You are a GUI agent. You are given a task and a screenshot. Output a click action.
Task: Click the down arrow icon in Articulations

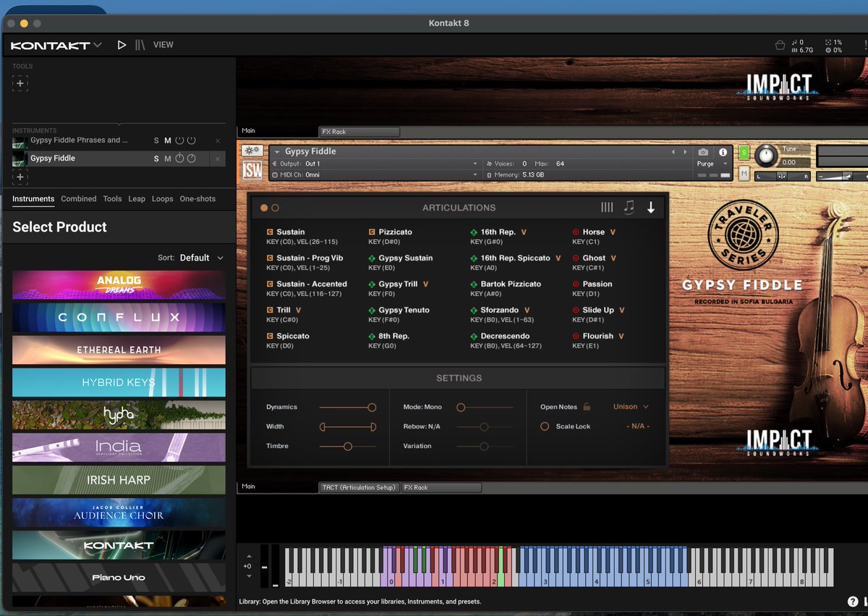(x=650, y=208)
